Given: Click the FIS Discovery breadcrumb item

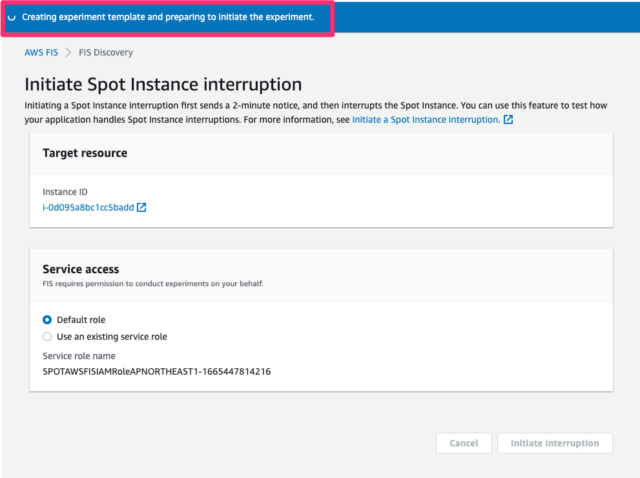Looking at the screenshot, I should [105, 53].
